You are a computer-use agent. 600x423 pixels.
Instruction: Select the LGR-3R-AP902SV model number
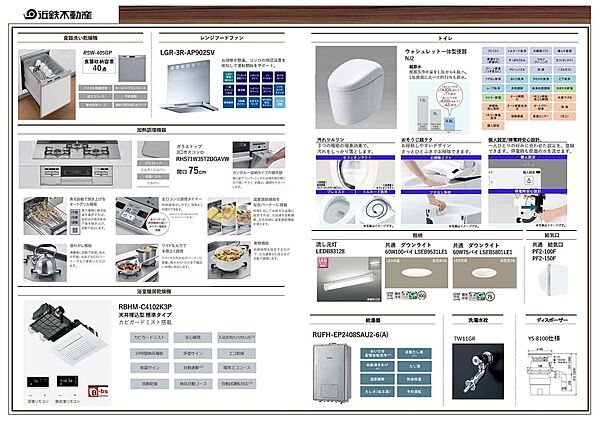tap(188, 52)
